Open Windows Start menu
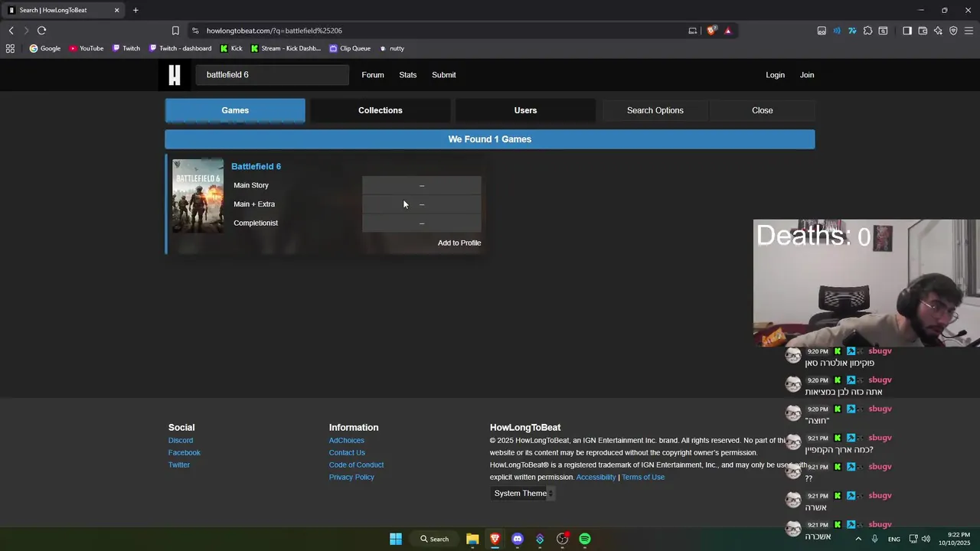This screenshot has height=551, width=980. [396, 539]
